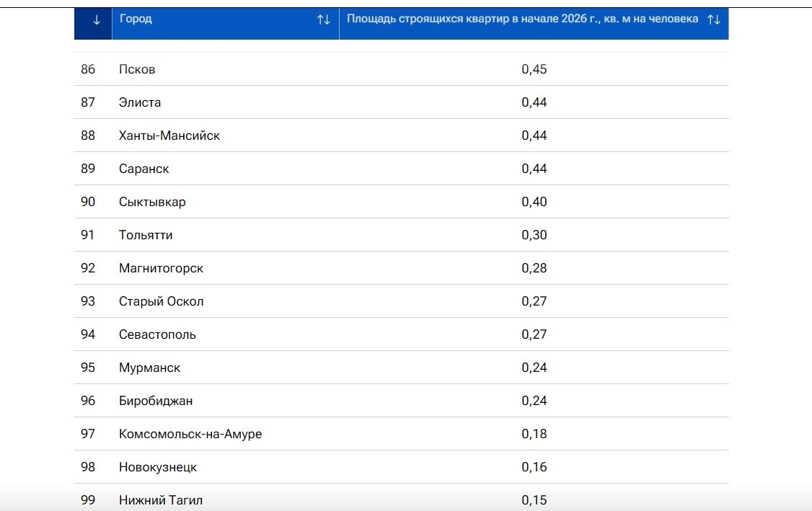
Task: Click the Мурманск city name
Action: [x=149, y=368]
